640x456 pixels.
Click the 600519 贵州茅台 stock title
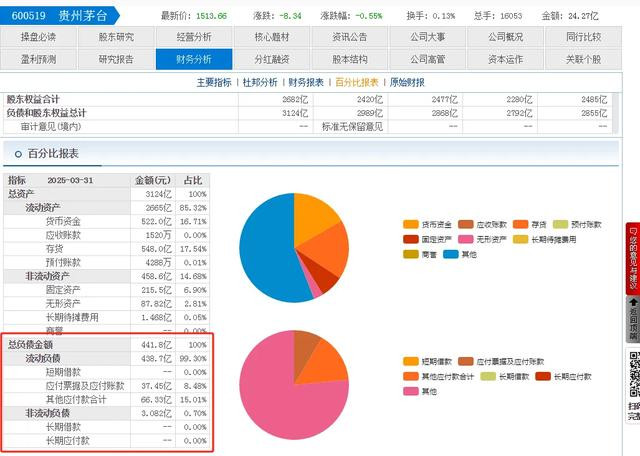tap(60, 16)
